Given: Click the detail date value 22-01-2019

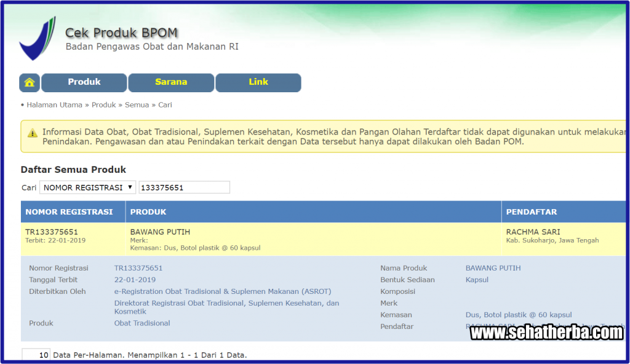Looking at the screenshot, I should [x=135, y=280].
